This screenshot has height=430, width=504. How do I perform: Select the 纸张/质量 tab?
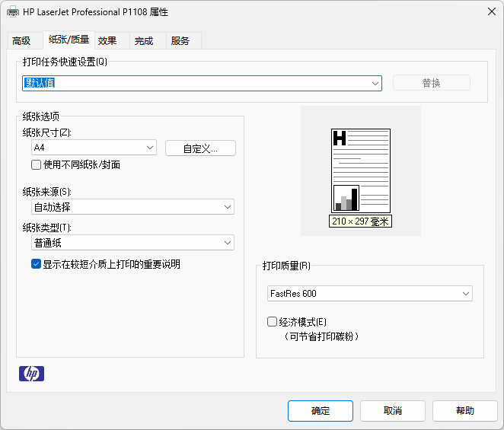69,40
